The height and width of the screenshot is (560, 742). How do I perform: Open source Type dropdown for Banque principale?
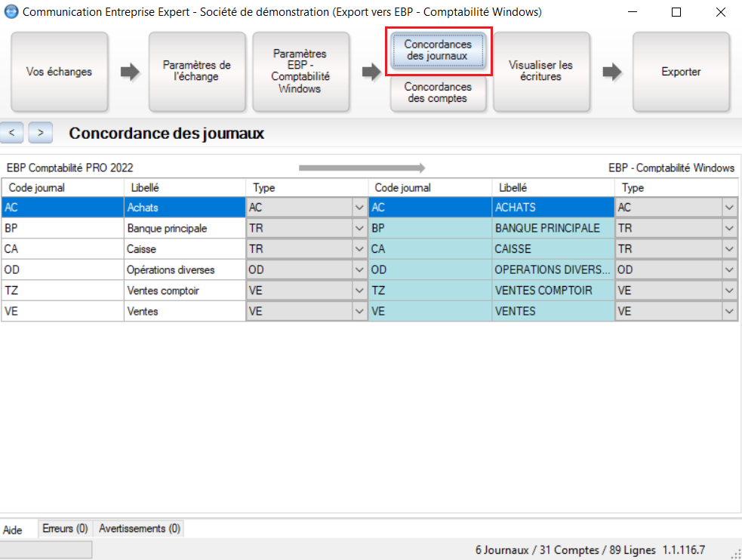click(359, 229)
